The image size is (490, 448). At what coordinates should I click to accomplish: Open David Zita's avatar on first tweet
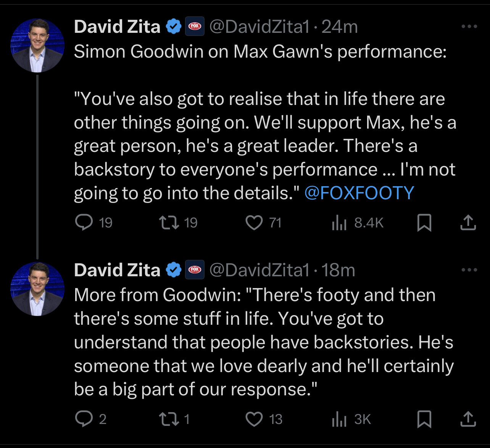tap(37, 45)
